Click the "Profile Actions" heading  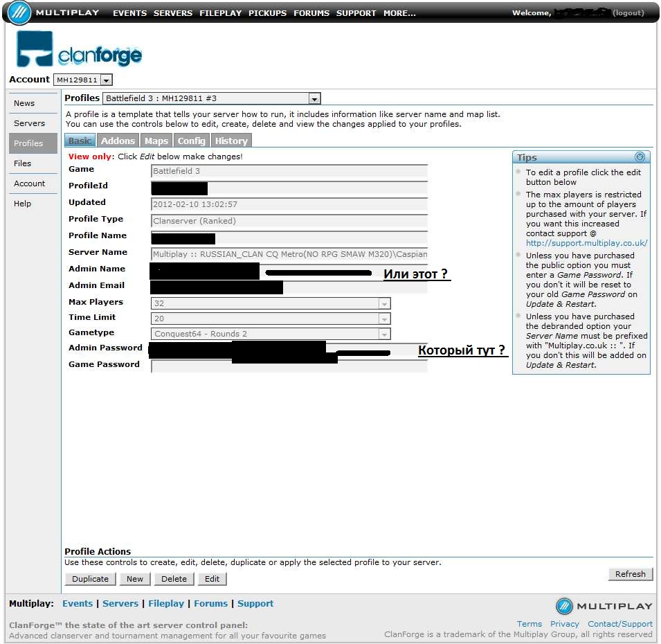coord(98,551)
